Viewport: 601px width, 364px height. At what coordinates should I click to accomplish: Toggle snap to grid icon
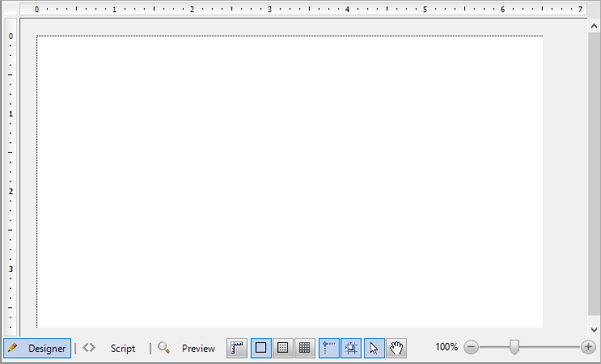coord(351,348)
